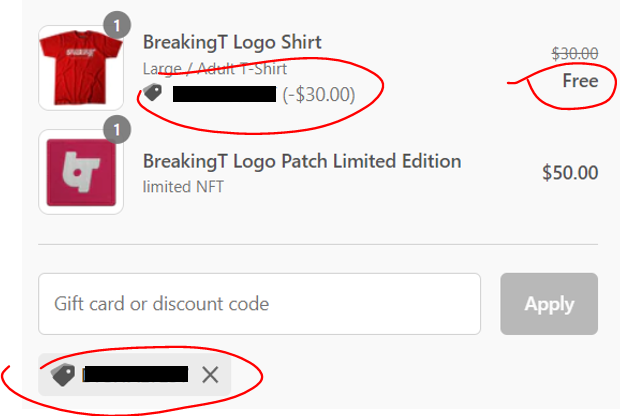Focus the gift card or discount code field
This screenshot has width=620, height=416.
coord(259,303)
